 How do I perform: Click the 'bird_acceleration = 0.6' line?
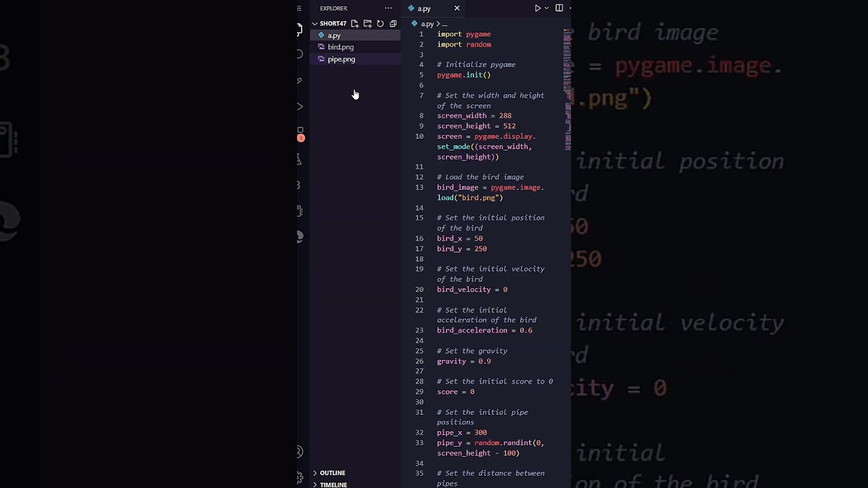pyautogui.click(x=484, y=330)
